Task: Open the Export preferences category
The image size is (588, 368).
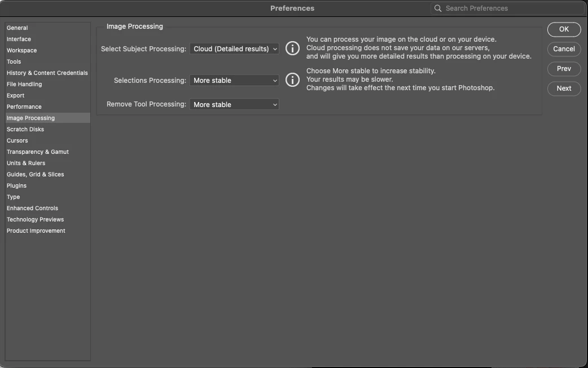Action: tap(47, 95)
